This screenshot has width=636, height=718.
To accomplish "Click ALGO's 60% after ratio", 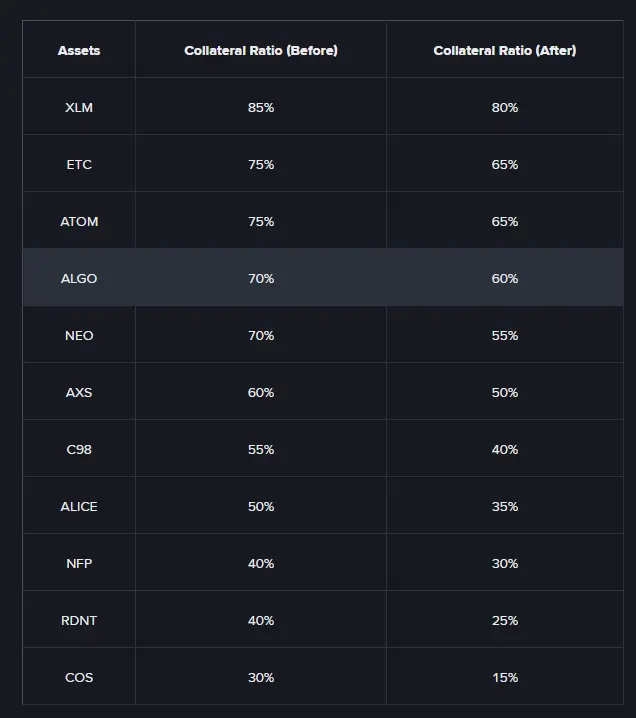I will coord(505,278).
